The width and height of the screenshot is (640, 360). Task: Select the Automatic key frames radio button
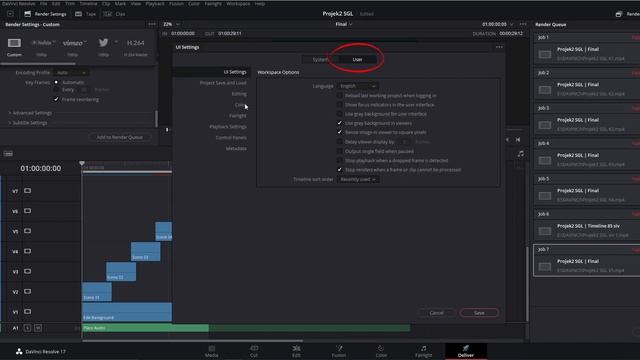(56, 82)
